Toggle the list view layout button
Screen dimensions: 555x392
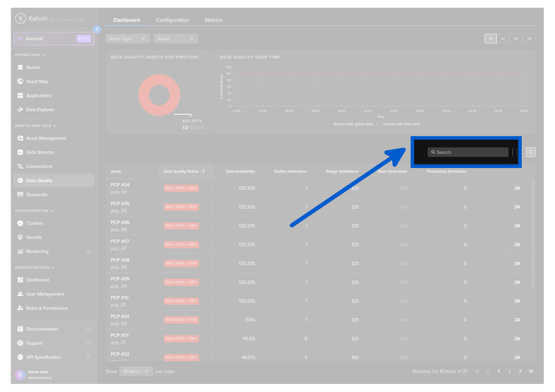pyautogui.click(x=531, y=152)
